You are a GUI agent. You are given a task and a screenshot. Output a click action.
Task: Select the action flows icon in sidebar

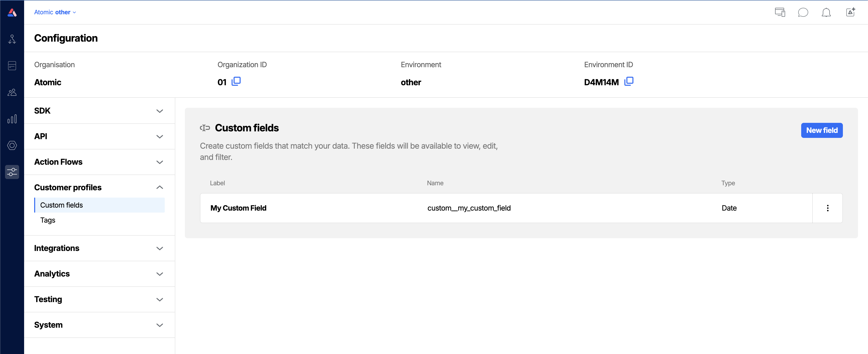12,39
